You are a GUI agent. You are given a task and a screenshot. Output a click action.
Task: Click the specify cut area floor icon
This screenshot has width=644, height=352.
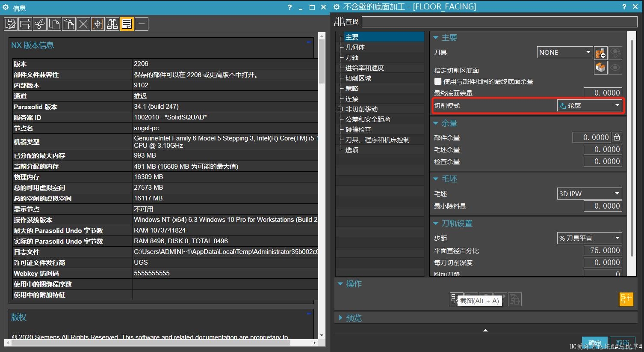pos(601,68)
